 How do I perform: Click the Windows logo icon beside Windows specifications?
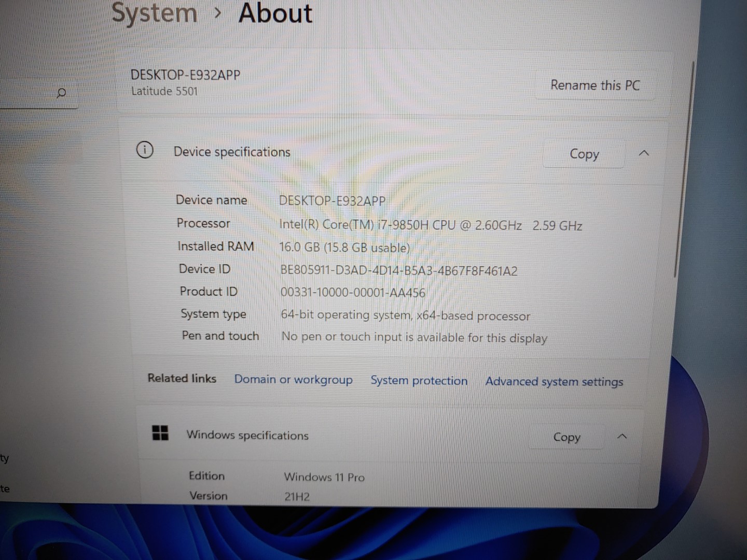(x=160, y=433)
